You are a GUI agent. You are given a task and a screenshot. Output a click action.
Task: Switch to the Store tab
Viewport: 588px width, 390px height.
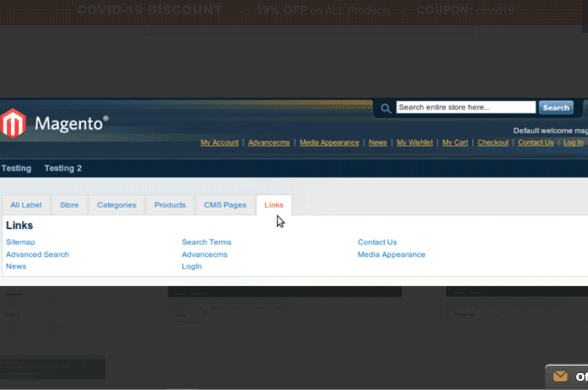click(69, 205)
